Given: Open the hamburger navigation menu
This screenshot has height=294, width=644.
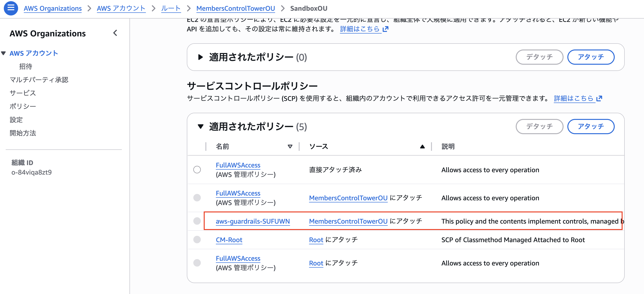Looking at the screenshot, I should [10, 8].
